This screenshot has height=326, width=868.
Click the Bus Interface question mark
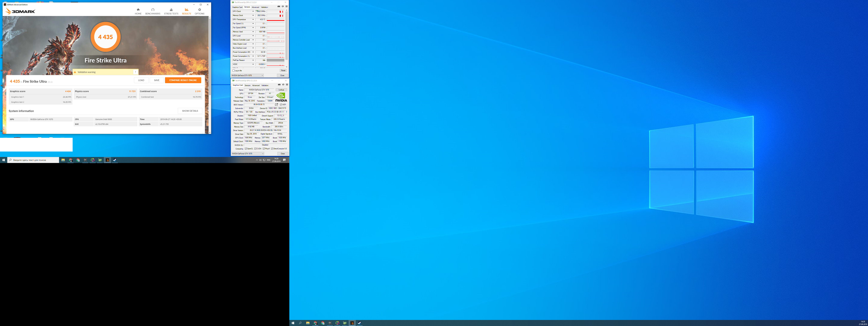(x=286, y=112)
